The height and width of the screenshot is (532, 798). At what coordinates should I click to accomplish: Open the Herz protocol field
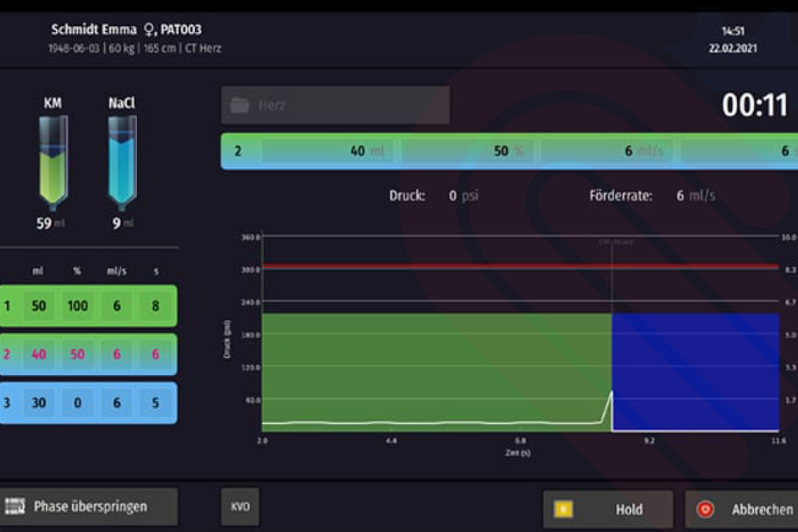335,105
